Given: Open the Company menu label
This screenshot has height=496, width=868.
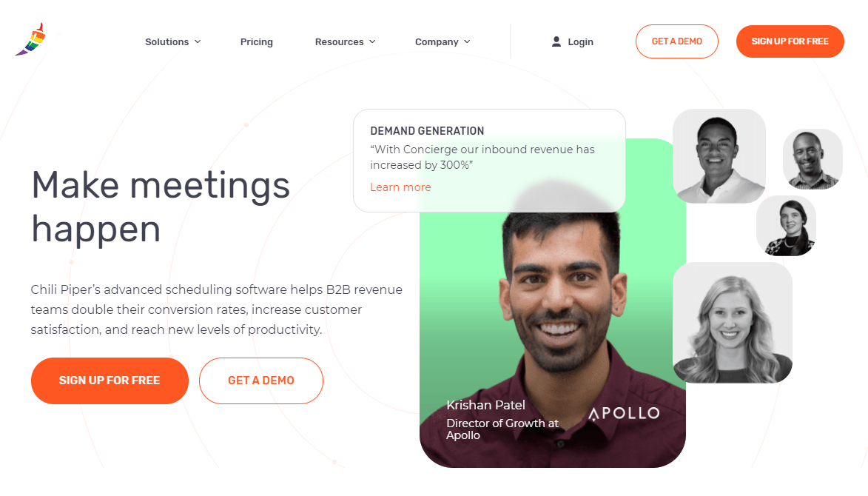Looking at the screenshot, I should pyautogui.click(x=437, y=41).
